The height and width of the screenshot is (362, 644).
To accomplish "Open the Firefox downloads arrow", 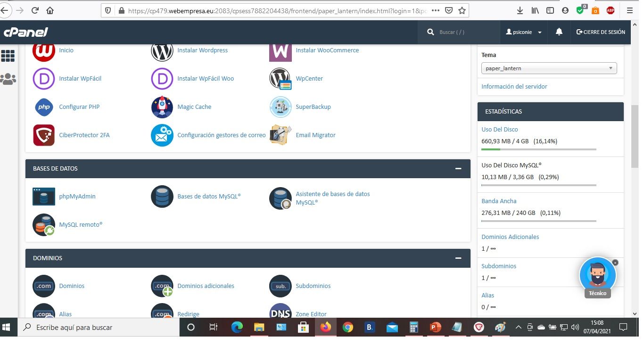I will [x=520, y=10].
